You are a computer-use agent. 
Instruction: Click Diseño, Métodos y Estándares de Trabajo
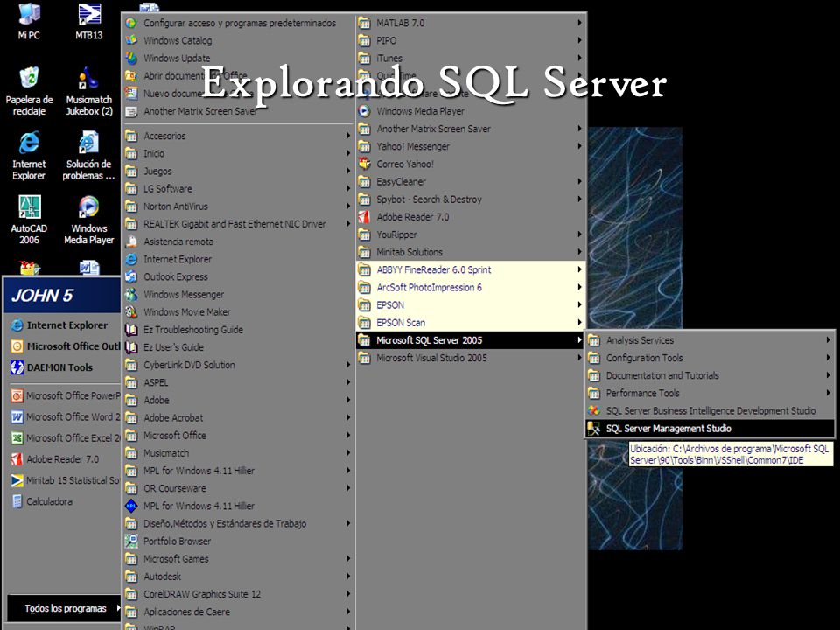coord(238,524)
